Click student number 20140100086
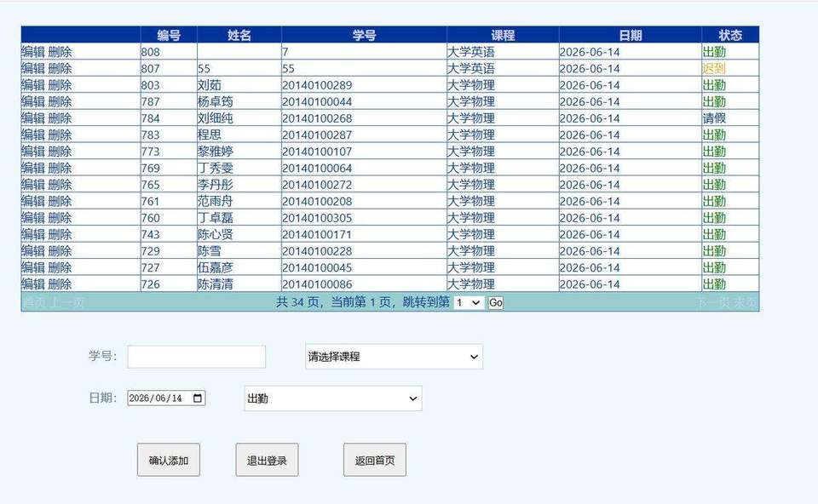 [317, 284]
